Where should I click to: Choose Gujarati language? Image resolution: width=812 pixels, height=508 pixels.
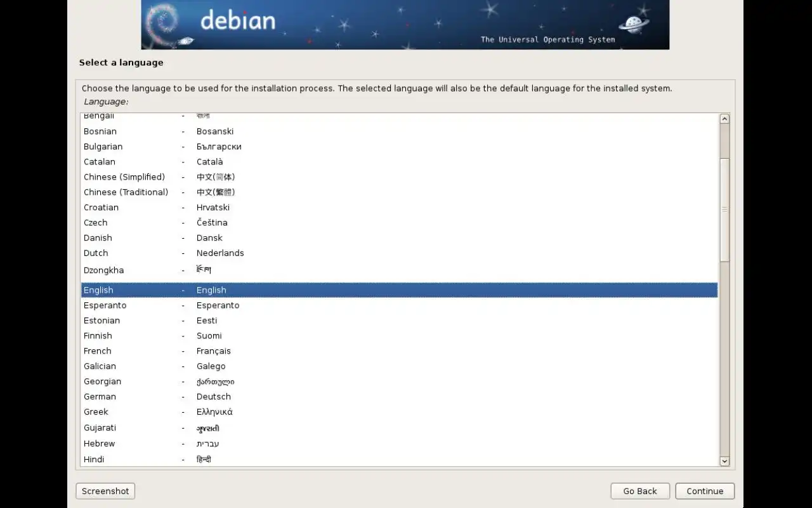coord(400,428)
